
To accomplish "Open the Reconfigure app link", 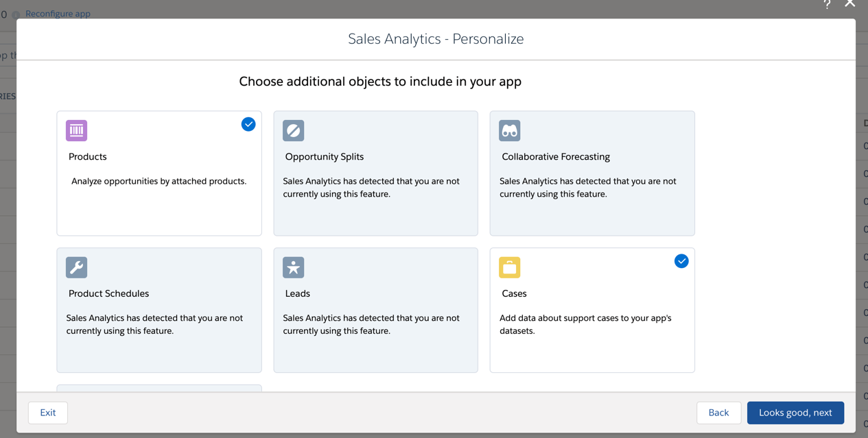I will point(58,14).
